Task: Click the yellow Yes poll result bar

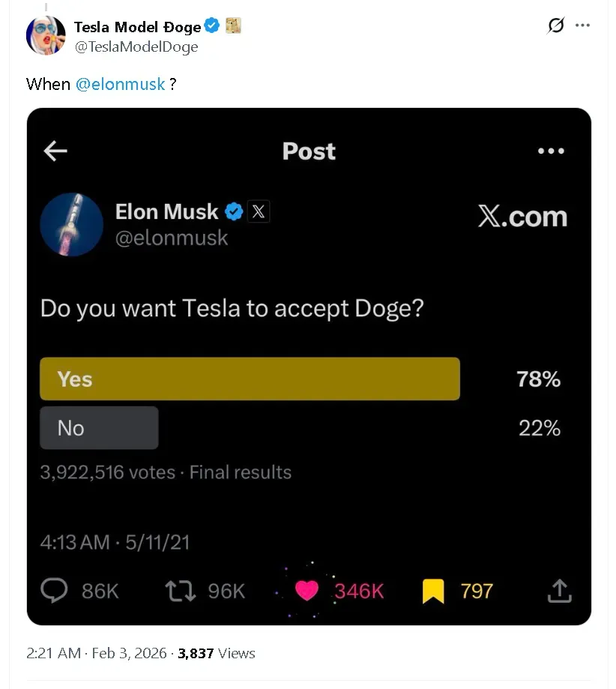Action: (250, 379)
